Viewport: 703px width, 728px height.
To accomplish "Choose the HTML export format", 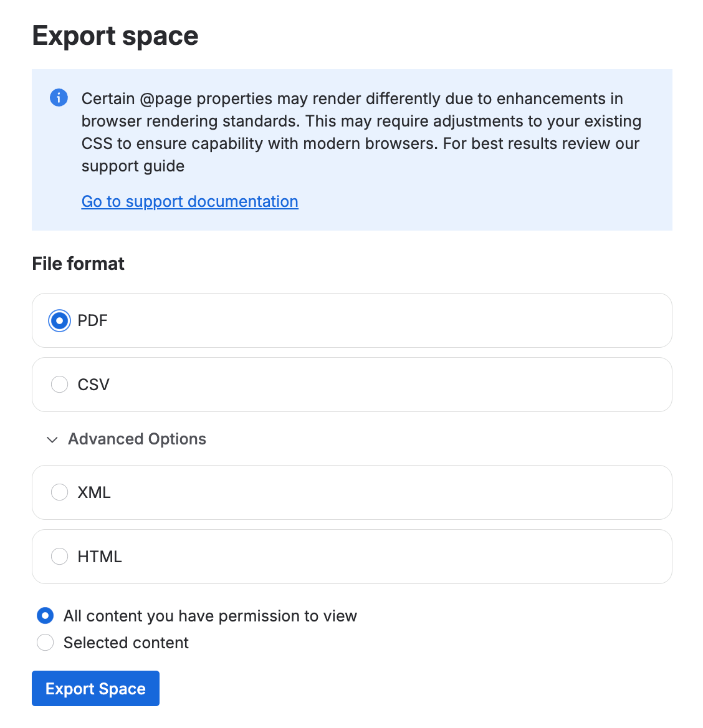I will (x=59, y=556).
